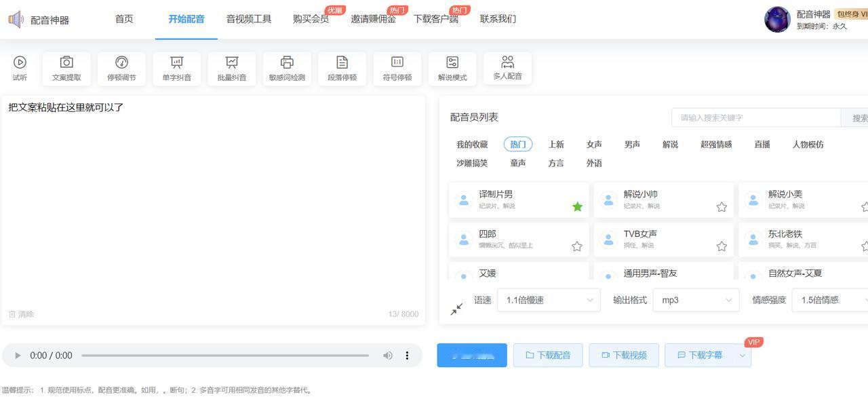Click the avatar of 译制片男 voice
This screenshot has height=397, width=868.
click(464, 200)
